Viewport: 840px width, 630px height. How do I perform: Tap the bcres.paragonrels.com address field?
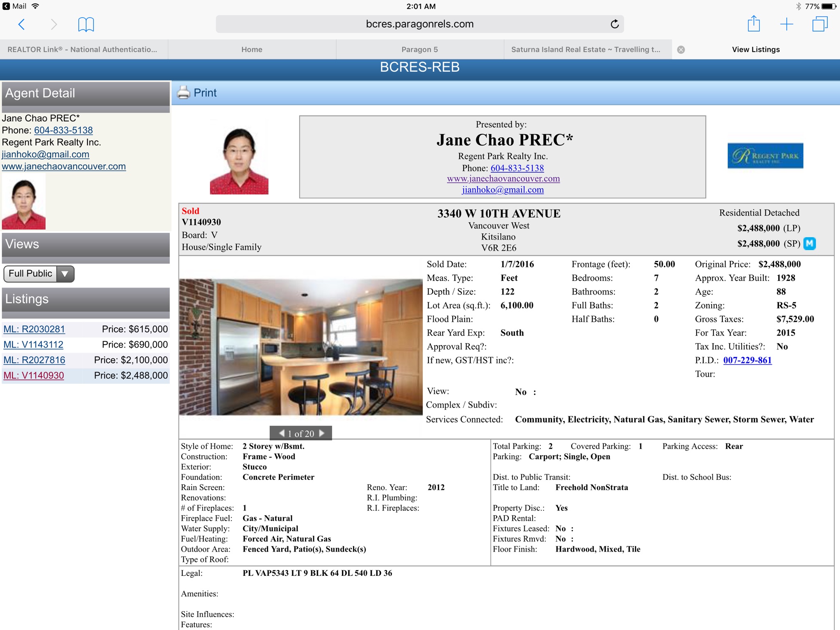pos(419,24)
